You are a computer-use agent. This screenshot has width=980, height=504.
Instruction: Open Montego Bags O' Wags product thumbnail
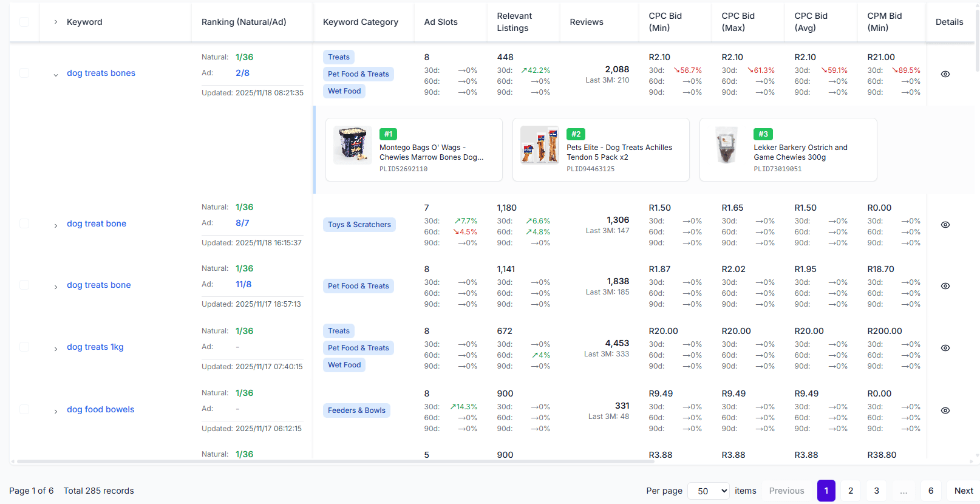coord(353,146)
